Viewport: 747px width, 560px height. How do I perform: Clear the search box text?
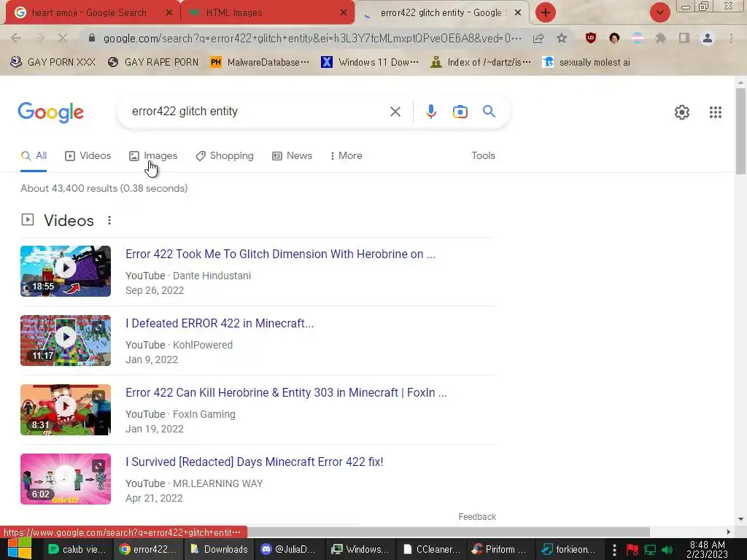(395, 112)
